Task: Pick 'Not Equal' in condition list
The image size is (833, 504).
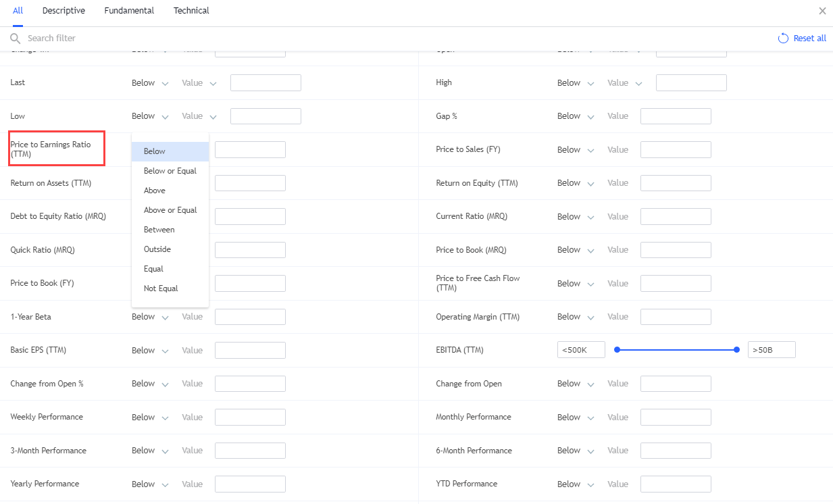Action: (x=161, y=288)
